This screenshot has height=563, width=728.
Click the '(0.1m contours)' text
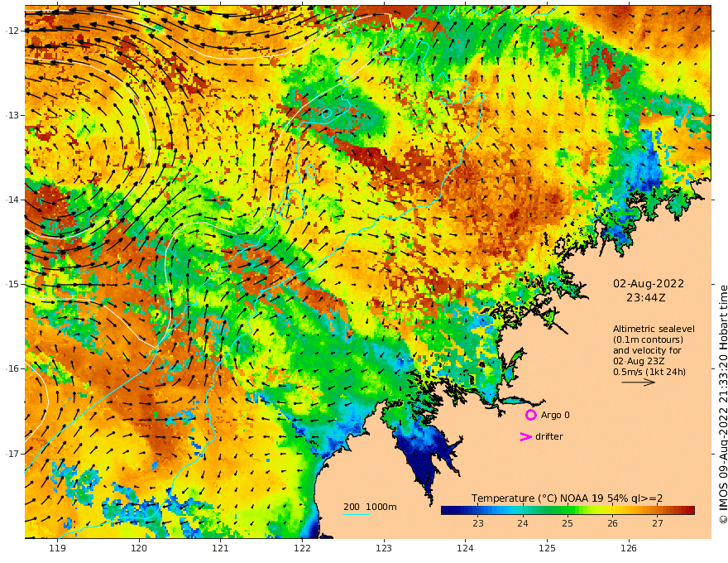[x=648, y=339]
